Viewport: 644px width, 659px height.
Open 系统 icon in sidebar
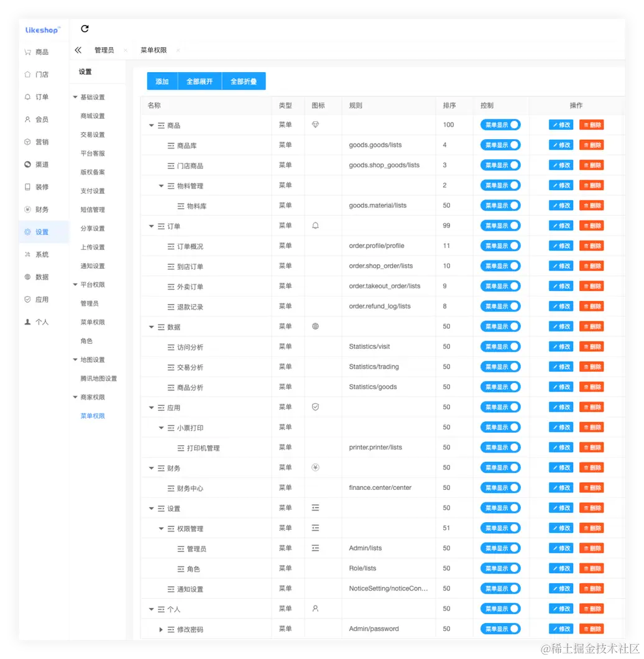click(28, 254)
